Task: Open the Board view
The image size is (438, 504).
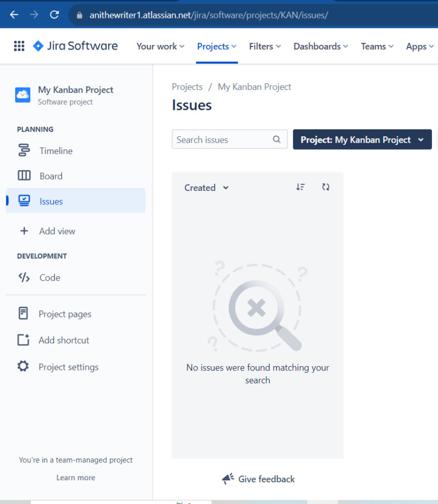Action: (51, 175)
